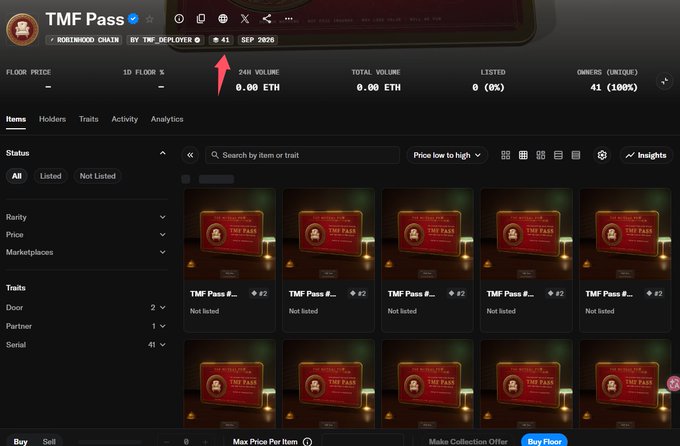Select the dense table view icon

(576, 155)
